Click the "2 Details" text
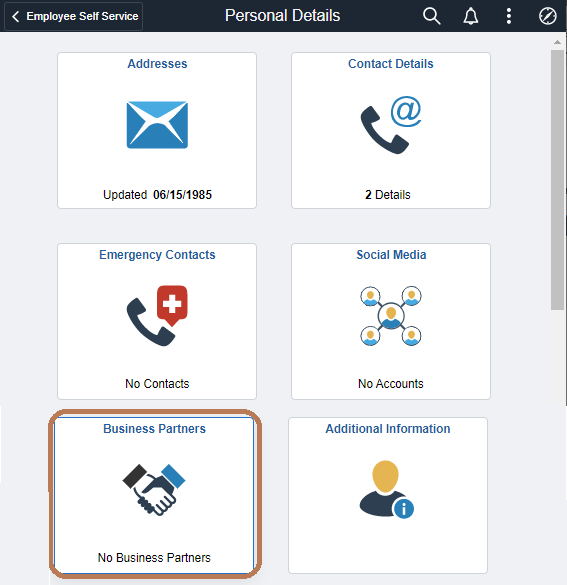The image size is (567, 585). [x=388, y=195]
